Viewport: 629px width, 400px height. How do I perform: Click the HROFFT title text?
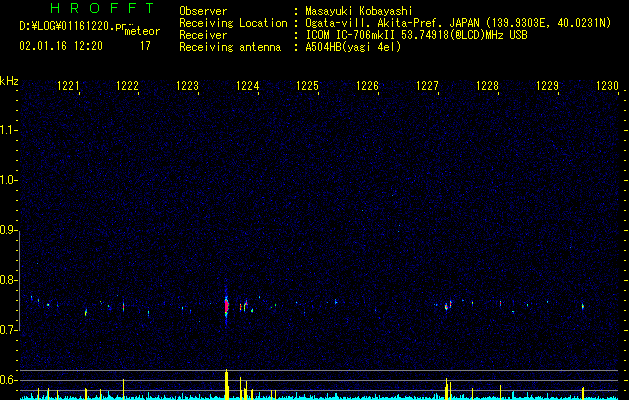coord(102,8)
